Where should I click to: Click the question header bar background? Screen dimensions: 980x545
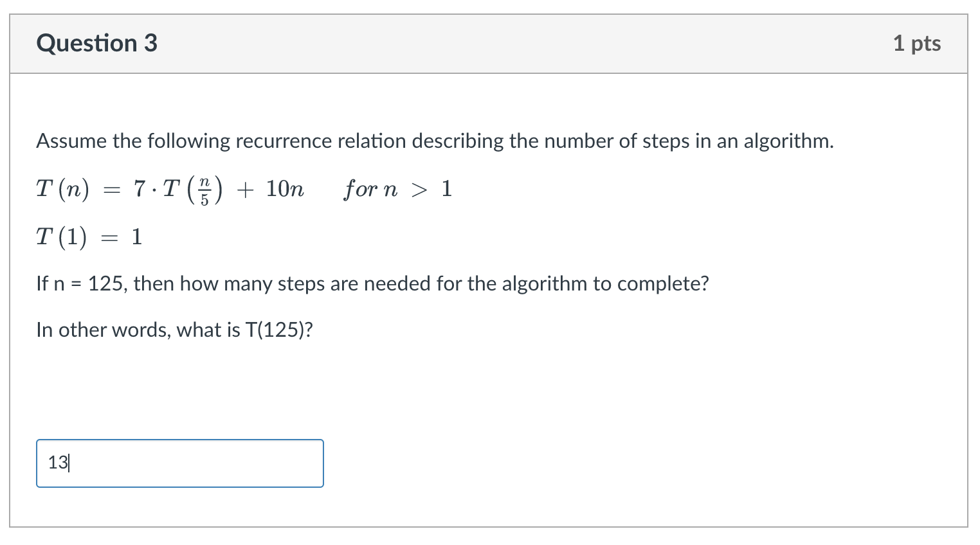514,43
